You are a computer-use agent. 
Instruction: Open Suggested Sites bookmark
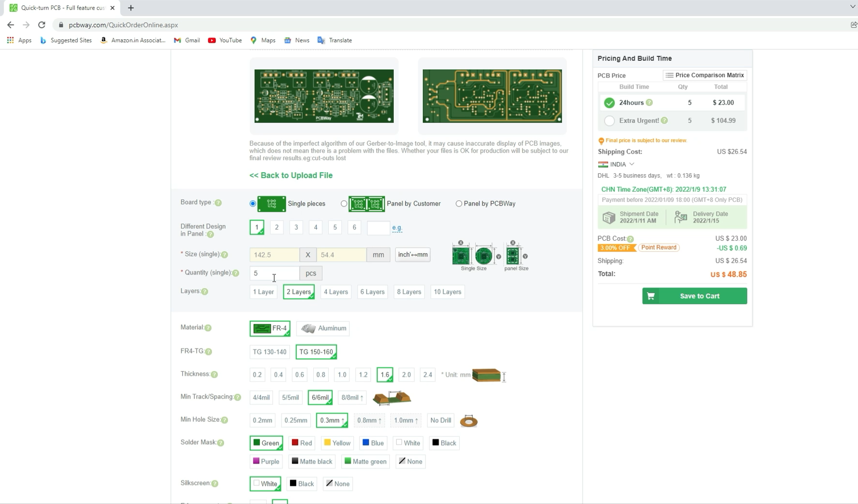(65, 40)
